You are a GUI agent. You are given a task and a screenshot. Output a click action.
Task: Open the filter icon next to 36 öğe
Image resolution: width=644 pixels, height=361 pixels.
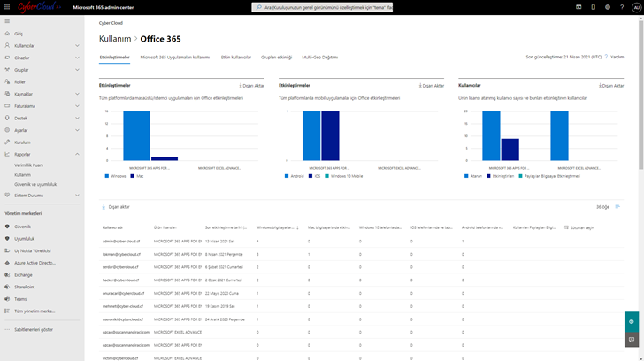(x=617, y=206)
